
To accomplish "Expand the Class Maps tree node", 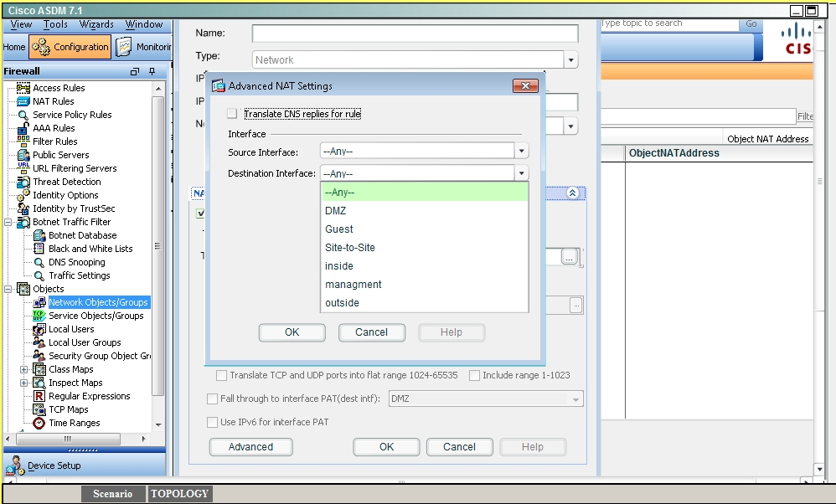I will tap(24, 369).
